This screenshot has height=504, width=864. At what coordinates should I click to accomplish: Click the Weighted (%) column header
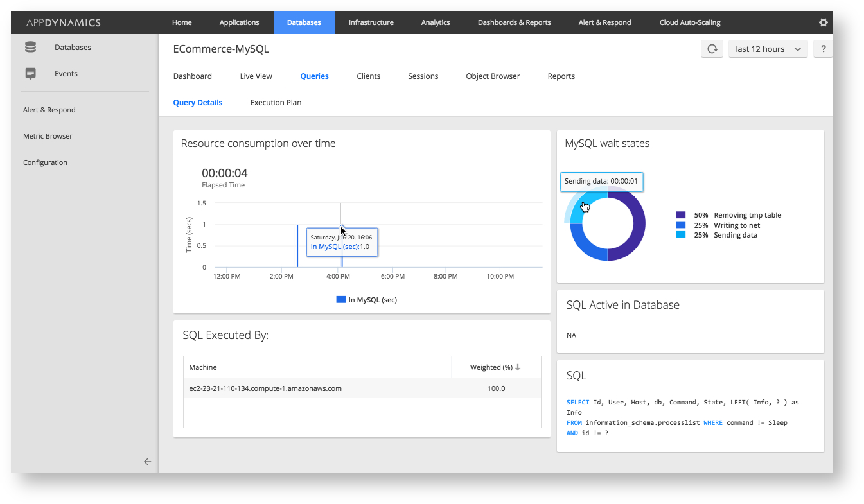[496, 367]
